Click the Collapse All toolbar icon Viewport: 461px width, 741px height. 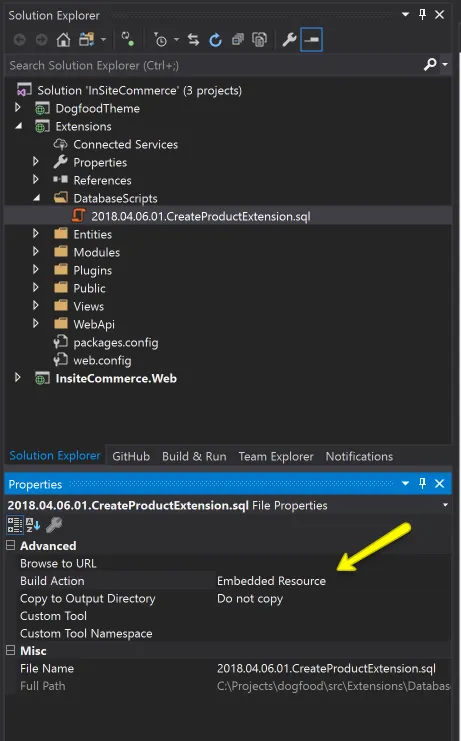coord(238,40)
